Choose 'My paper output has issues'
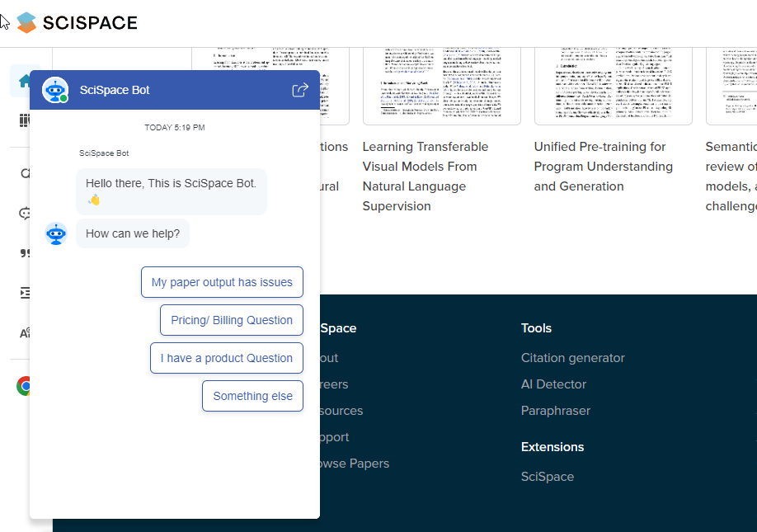 coord(222,282)
